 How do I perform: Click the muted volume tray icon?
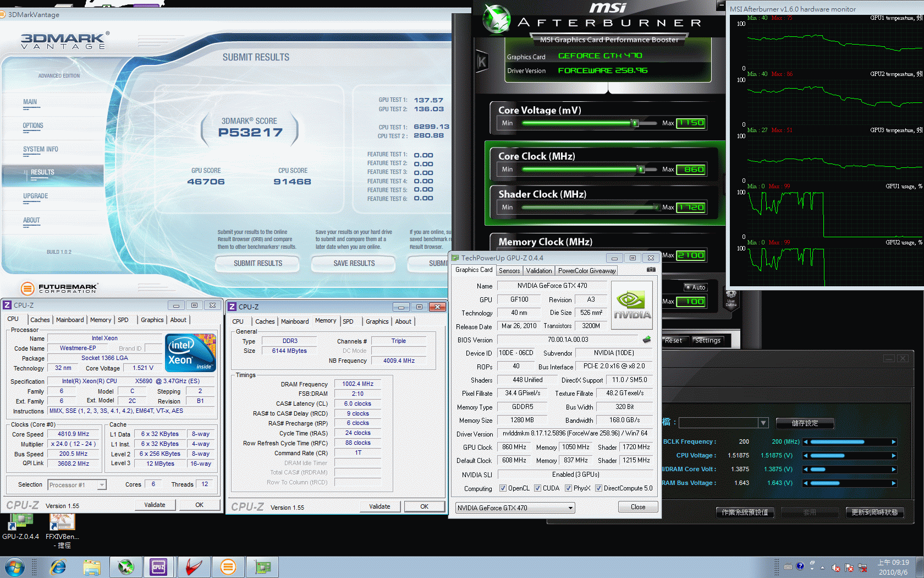coord(836,567)
